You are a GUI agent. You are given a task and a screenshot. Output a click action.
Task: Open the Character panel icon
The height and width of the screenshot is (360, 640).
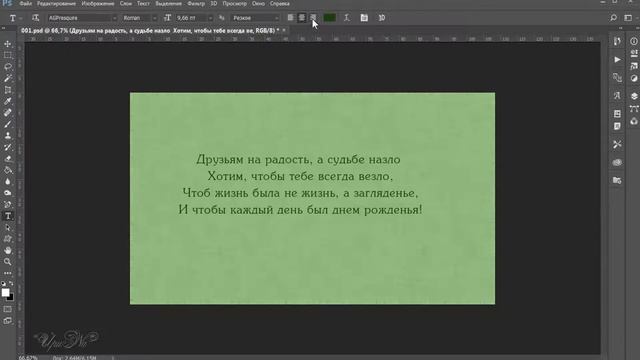[617, 96]
